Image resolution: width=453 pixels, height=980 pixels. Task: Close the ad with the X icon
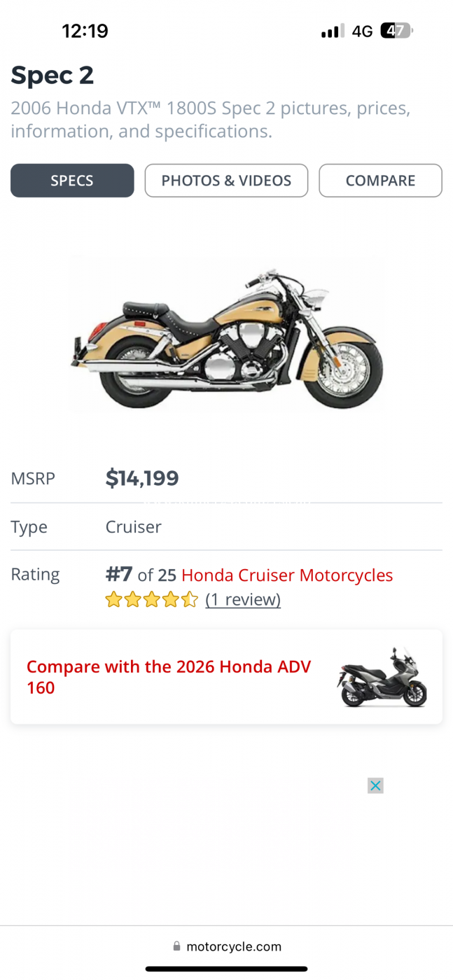[x=375, y=785]
